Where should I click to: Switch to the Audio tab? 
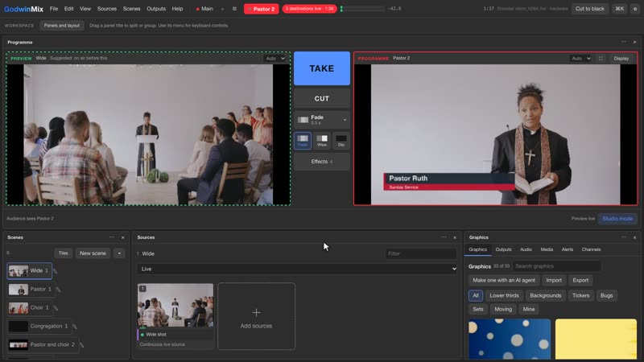click(x=526, y=249)
